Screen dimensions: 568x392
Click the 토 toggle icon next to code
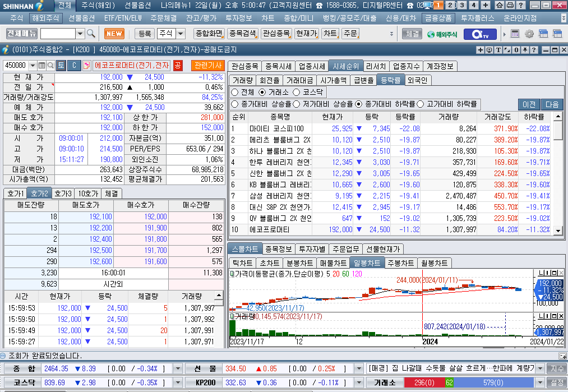pyautogui.click(x=61, y=65)
